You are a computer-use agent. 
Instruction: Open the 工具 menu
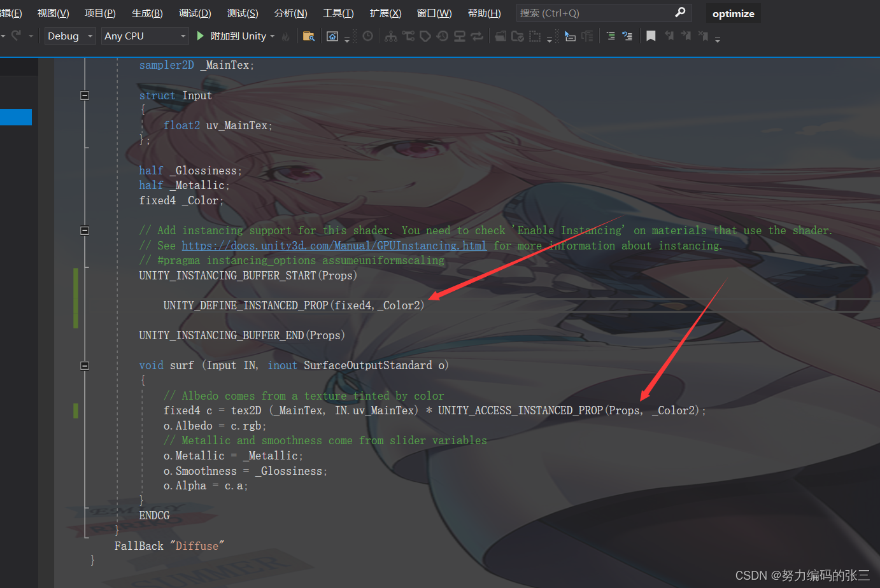338,13
